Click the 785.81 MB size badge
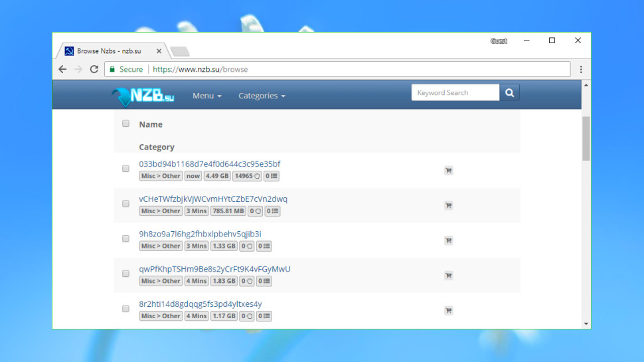The height and width of the screenshot is (362, 644). pos(228,211)
